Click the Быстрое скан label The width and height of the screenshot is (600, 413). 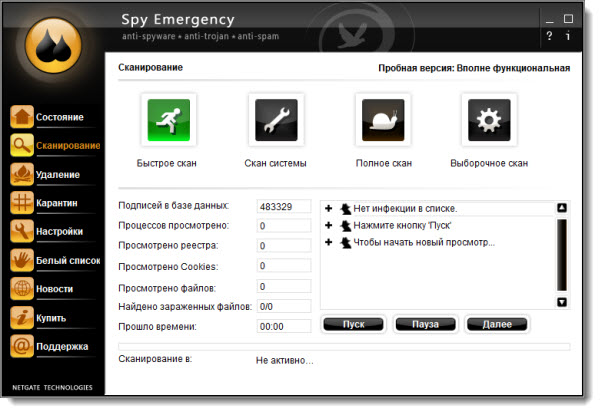click(166, 163)
